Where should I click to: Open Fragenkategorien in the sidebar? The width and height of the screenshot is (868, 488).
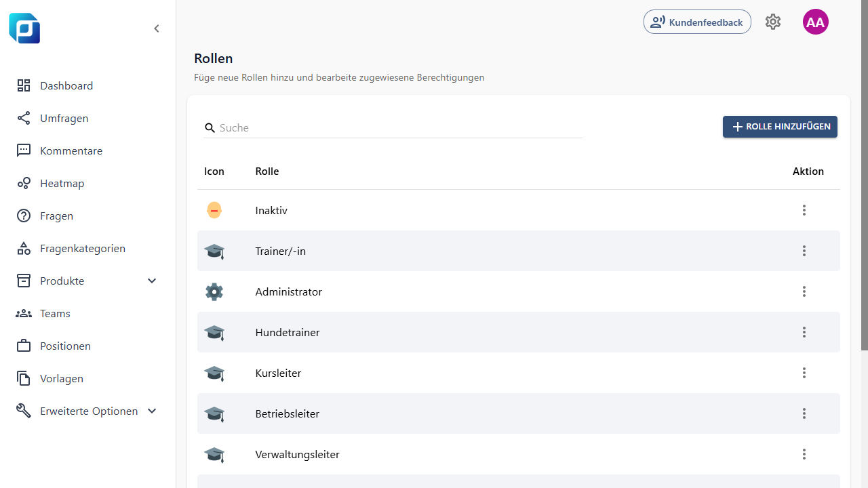83,248
